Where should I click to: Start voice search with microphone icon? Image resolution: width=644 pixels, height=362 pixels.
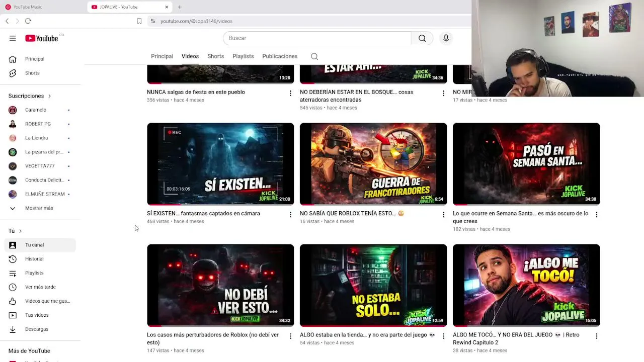[x=446, y=38]
